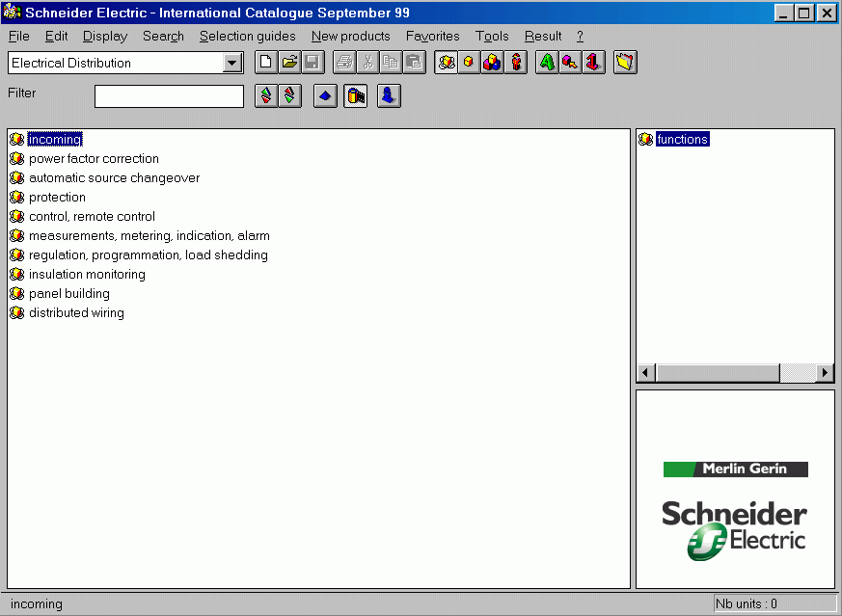Viewport: 842px width, 616px height.
Task: Select regulation, programmation, load shedding item
Action: tap(149, 255)
